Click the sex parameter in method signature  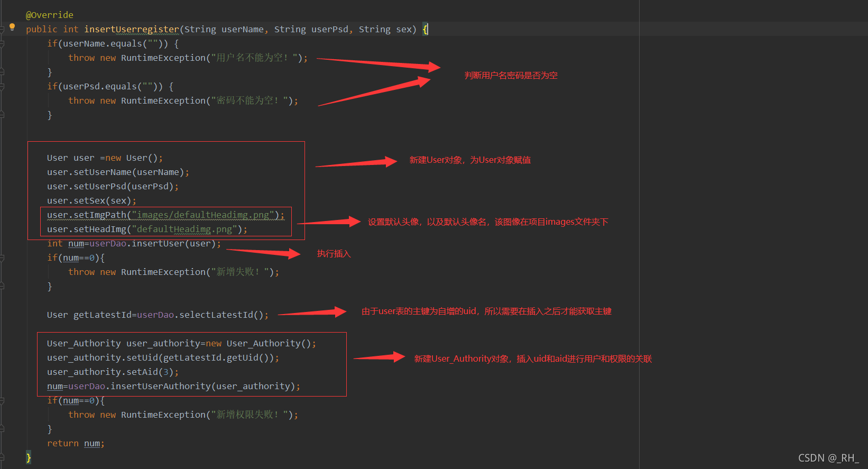pyautogui.click(x=404, y=29)
